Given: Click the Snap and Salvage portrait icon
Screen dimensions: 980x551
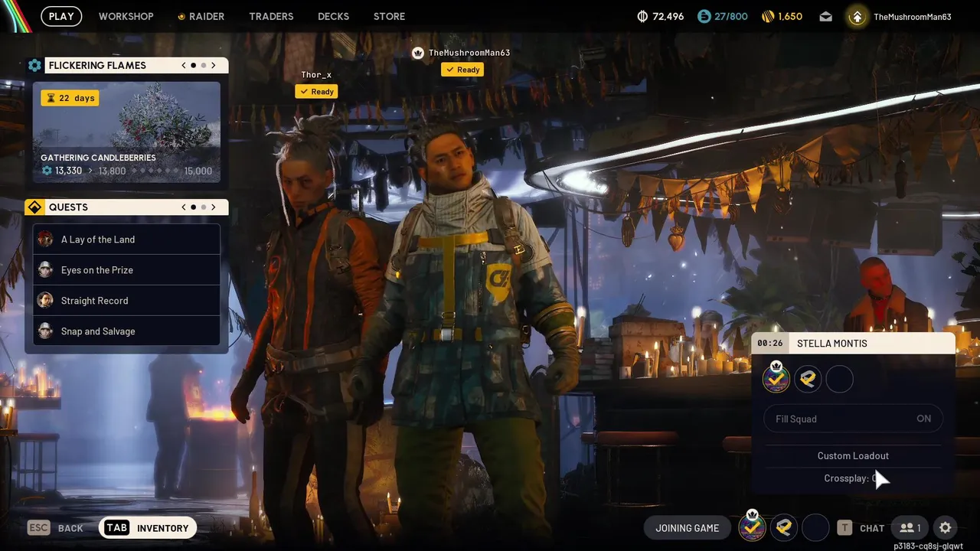Looking at the screenshot, I should coord(46,331).
